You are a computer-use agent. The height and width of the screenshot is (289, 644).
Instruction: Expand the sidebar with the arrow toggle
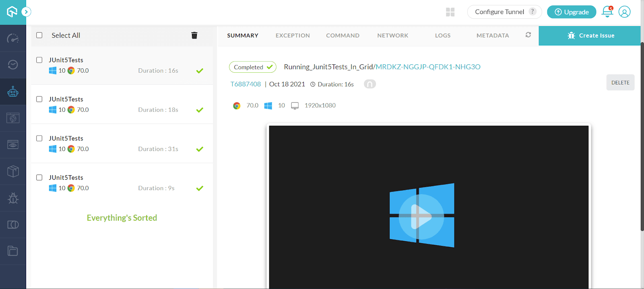click(26, 12)
